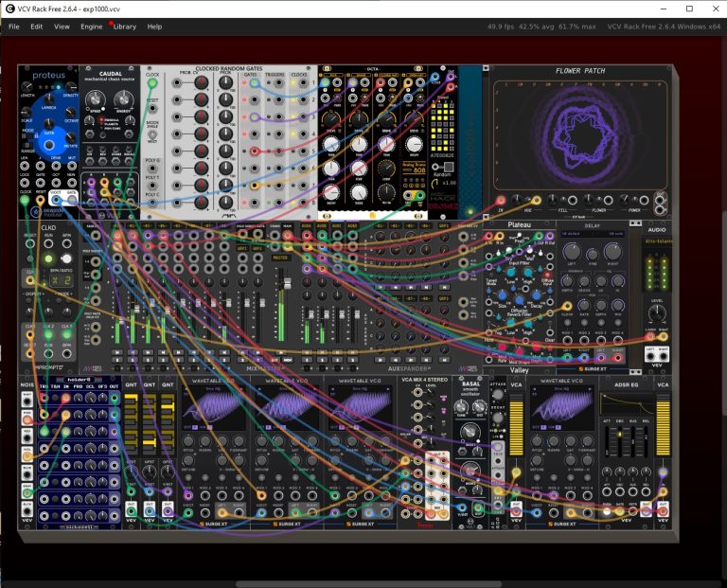This screenshot has height=588, width=727.
Task: Click the proteus V/OCT output jack
Action: pos(56,200)
